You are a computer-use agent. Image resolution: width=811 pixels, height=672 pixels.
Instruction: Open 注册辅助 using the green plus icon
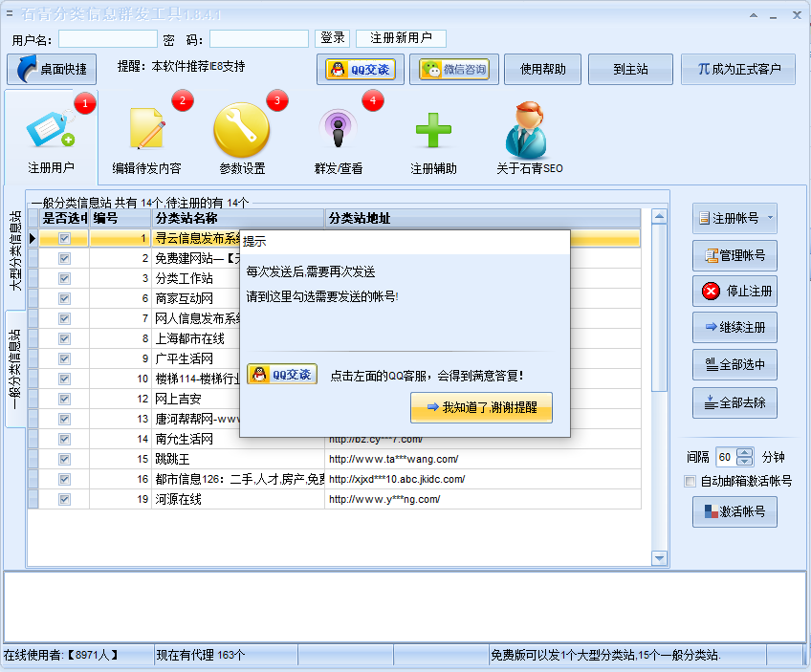pos(432,129)
